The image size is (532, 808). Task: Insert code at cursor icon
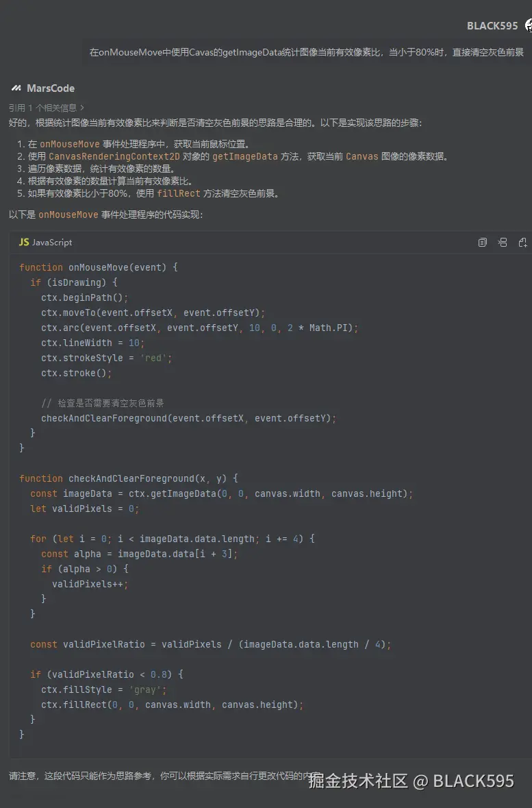pyautogui.click(x=503, y=242)
